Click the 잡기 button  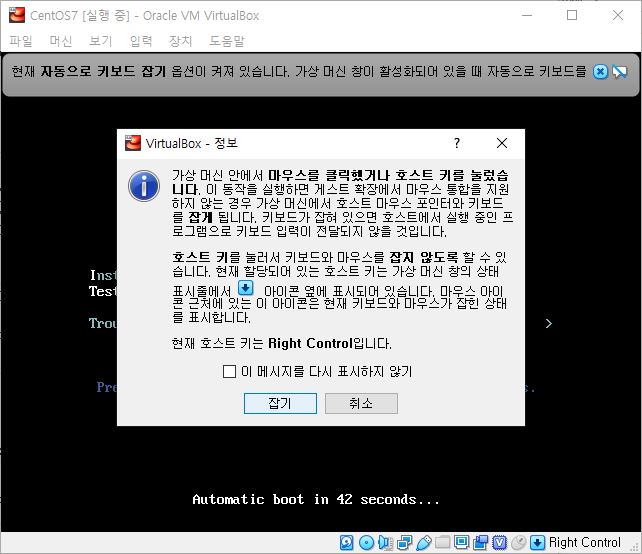pyautogui.click(x=280, y=403)
